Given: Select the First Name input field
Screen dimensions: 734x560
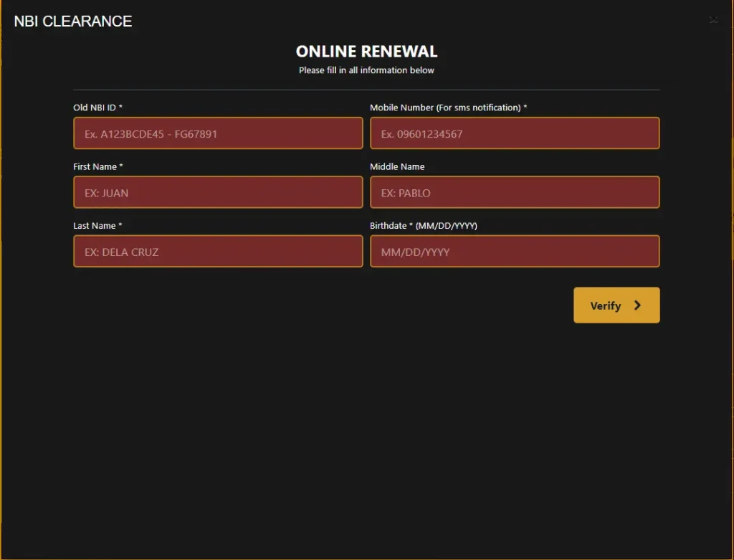Looking at the screenshot, I should (218, 192).
